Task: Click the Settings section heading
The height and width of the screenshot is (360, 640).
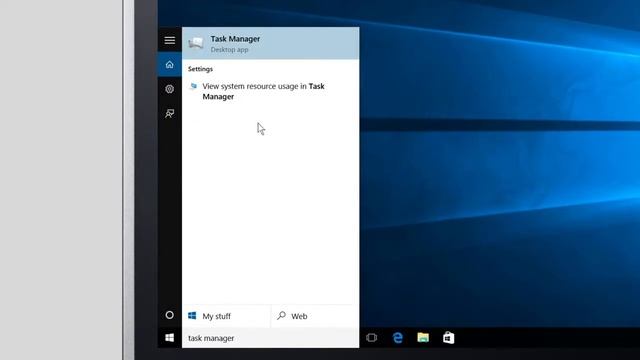Action: coord(200,69)
